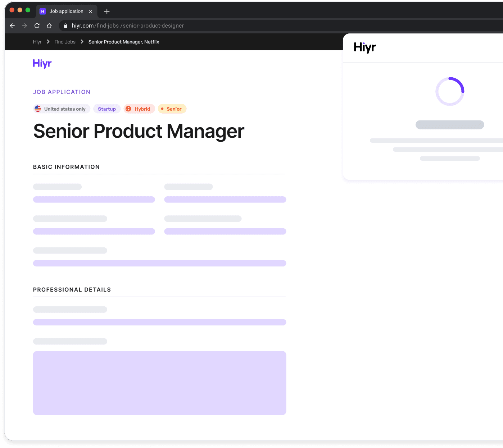Select the Senior tag

click(172, 109)
